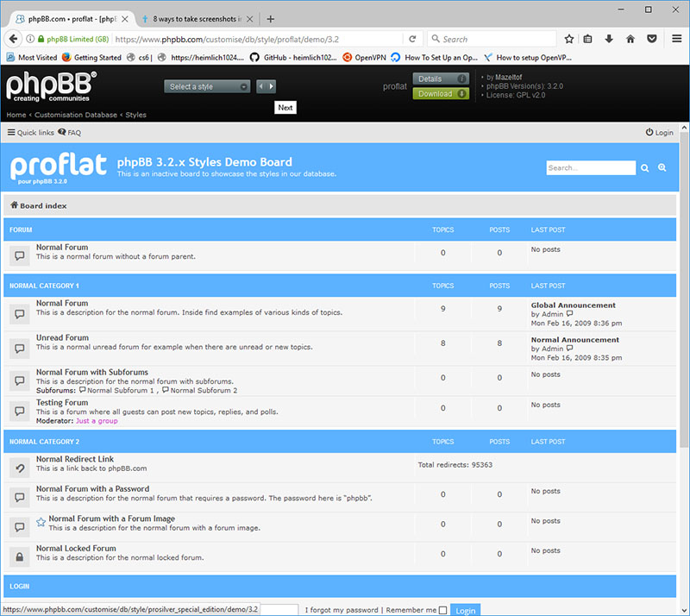Click the Testing Forum speech bubble icon
Screen dimensions: 690x616
tap(19, 411)
